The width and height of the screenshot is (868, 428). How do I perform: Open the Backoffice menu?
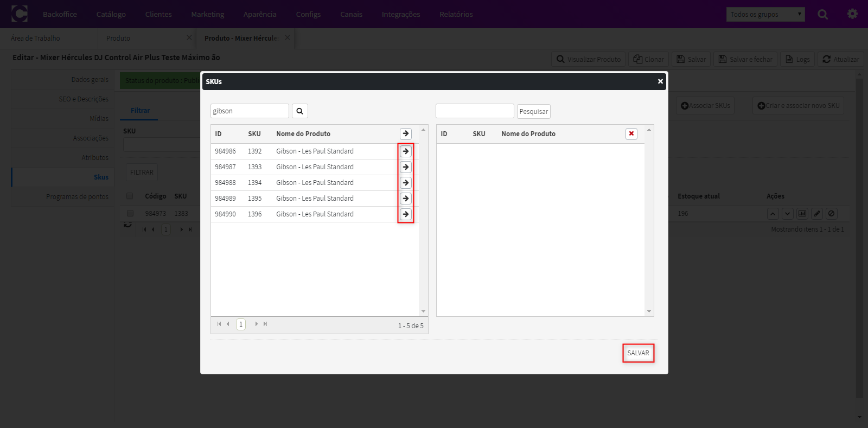(60, 14)
